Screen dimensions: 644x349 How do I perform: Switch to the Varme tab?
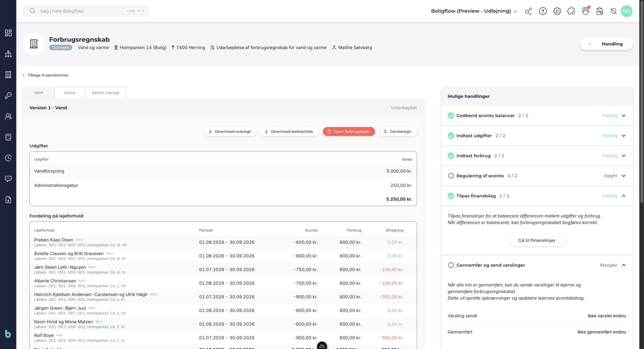coord(69,93)
